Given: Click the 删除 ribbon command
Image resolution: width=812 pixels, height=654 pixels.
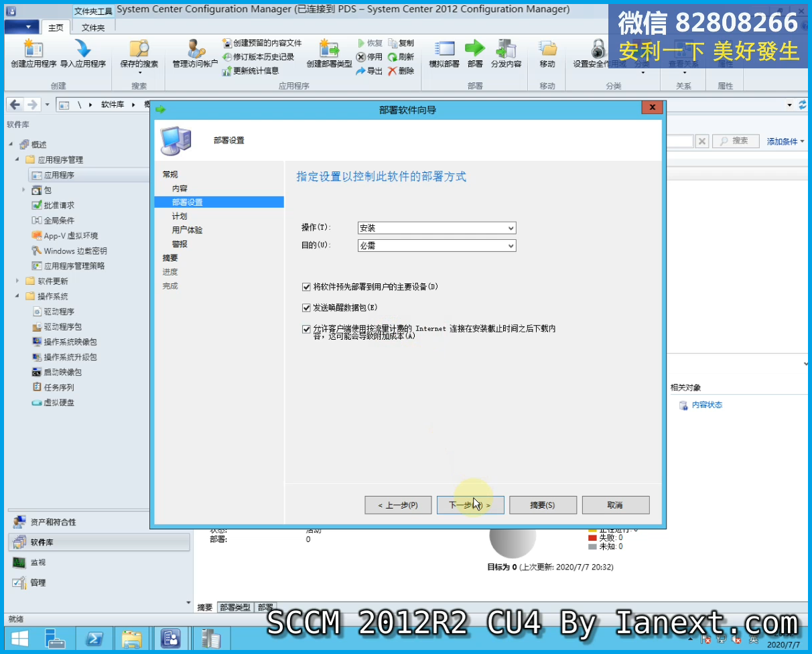Looking at the screenshot, I should [x=401, y=70].
